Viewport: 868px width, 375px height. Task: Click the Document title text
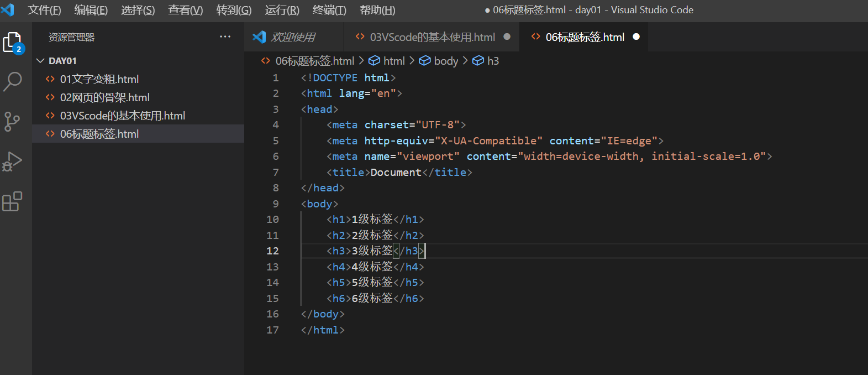[x=396, y=173]
